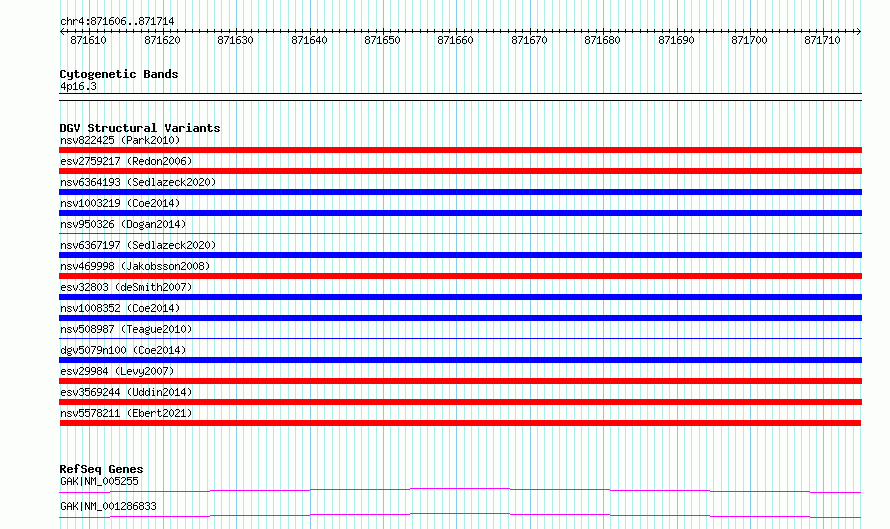Click ruler position 871640
This screenshot has height=529, width=890.
click(x=309, y=40)
